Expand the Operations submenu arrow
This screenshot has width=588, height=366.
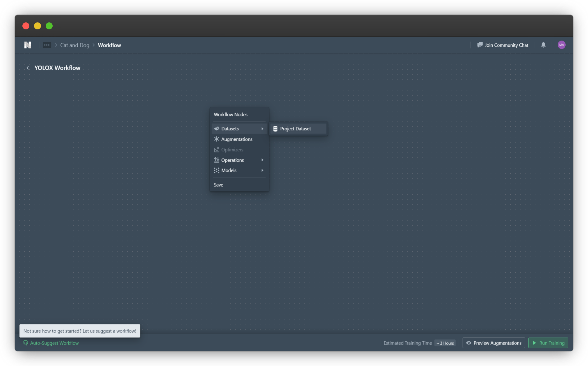pos(262,160)
